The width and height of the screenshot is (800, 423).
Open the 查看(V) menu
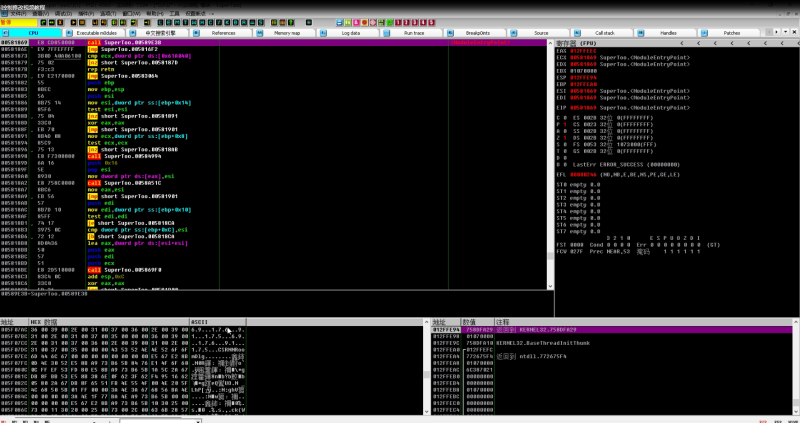tap(41, 13)
